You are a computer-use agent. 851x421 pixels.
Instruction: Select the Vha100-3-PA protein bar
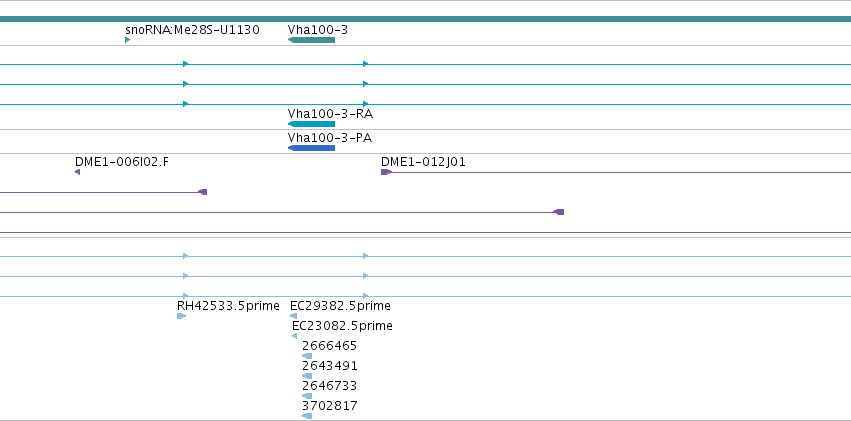click(x=312, y=148)
